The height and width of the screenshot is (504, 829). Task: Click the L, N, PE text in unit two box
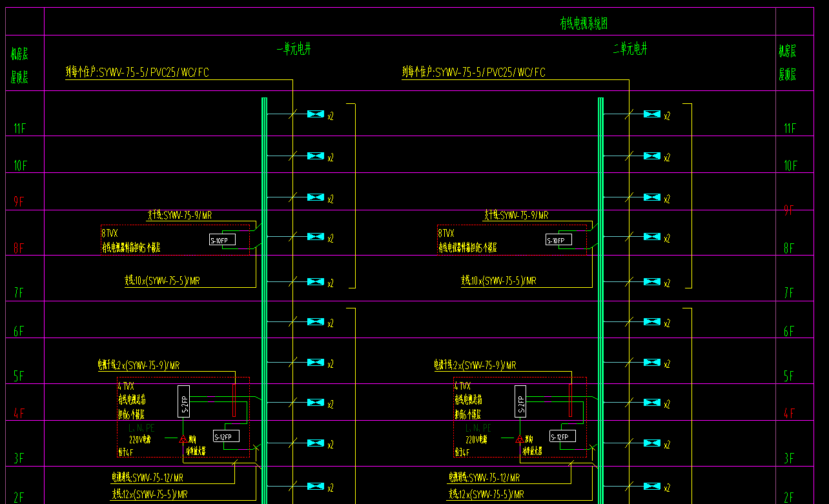pyautogui.click(x=478, y=427)
